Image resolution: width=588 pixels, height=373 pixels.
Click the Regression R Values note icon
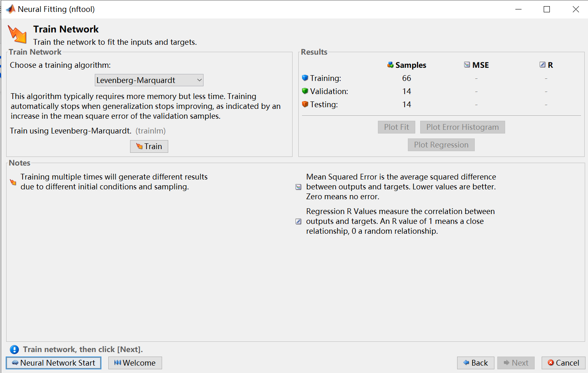coord(298,221)
